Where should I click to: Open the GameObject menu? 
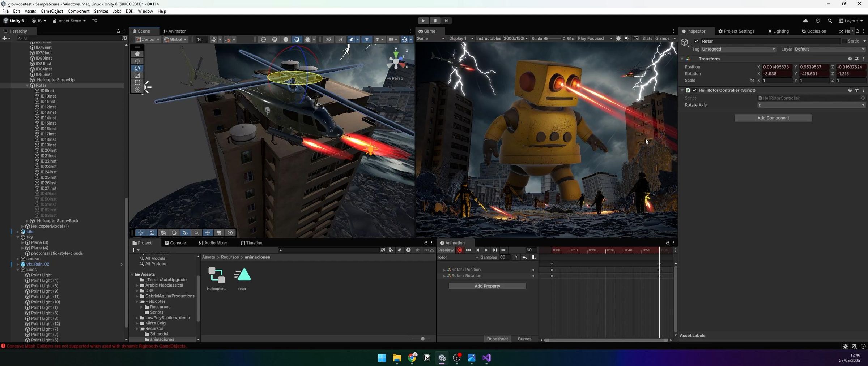coord(52,11)
